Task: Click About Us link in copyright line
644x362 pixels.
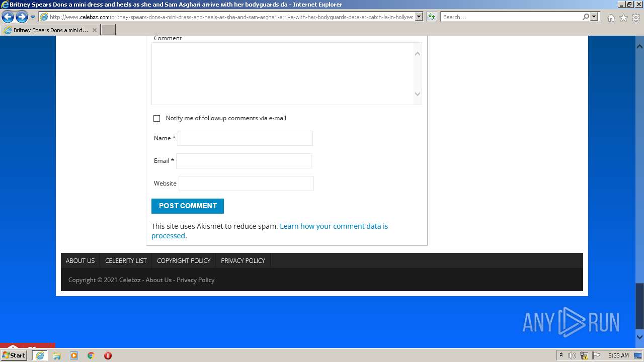Action: 158,280
